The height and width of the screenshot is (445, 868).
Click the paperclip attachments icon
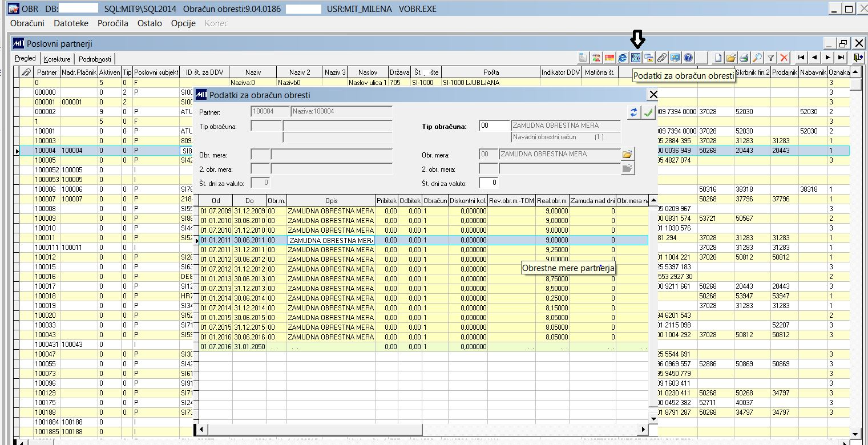click(x=661, y=57)
